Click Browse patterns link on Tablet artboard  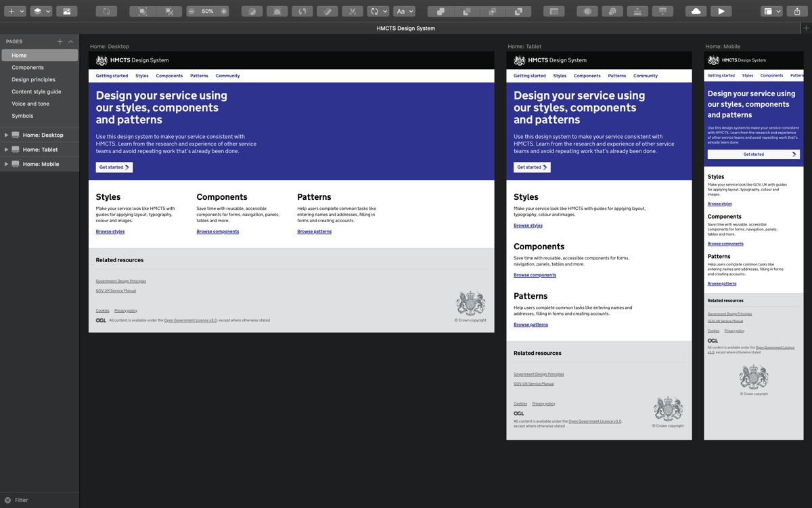tap(531, 324)
